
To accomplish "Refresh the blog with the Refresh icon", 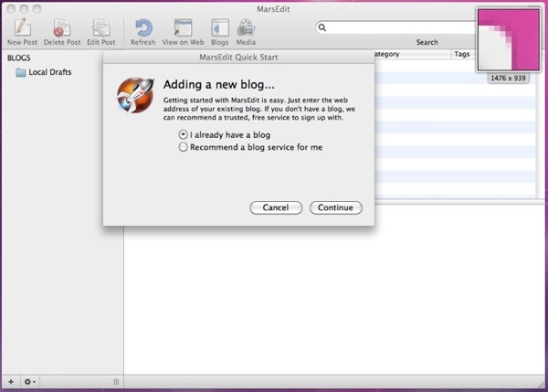I will tap(143, 28).
